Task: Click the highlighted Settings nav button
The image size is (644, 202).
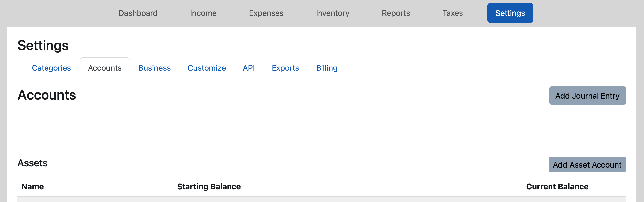Action: click(510, 13)
